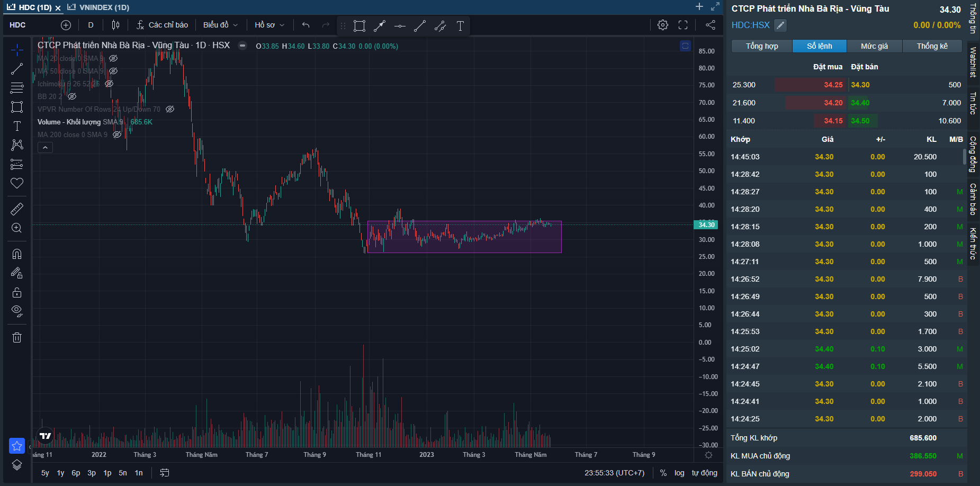The height and width of the screenshot is (486, 980).
Task: Open time axis settings gear icon
Action: [708, 455]
